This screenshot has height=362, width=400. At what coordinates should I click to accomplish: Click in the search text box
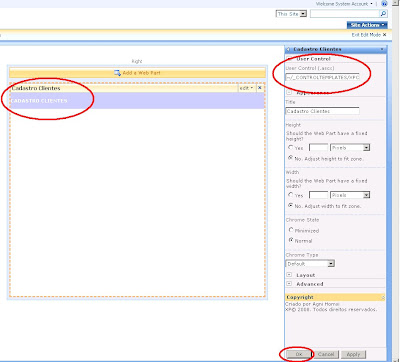point(345,14)
